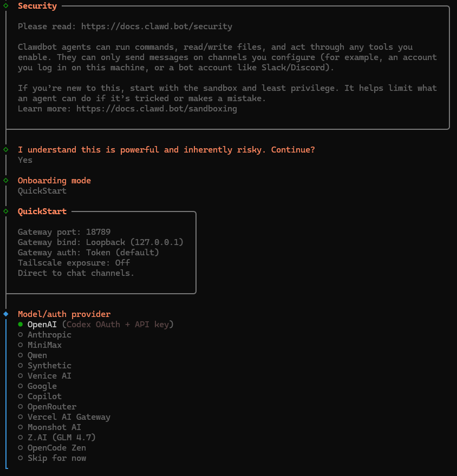Click the green diamond beside Security heading
Screen dimensions: 457x476
pos(6,6)
